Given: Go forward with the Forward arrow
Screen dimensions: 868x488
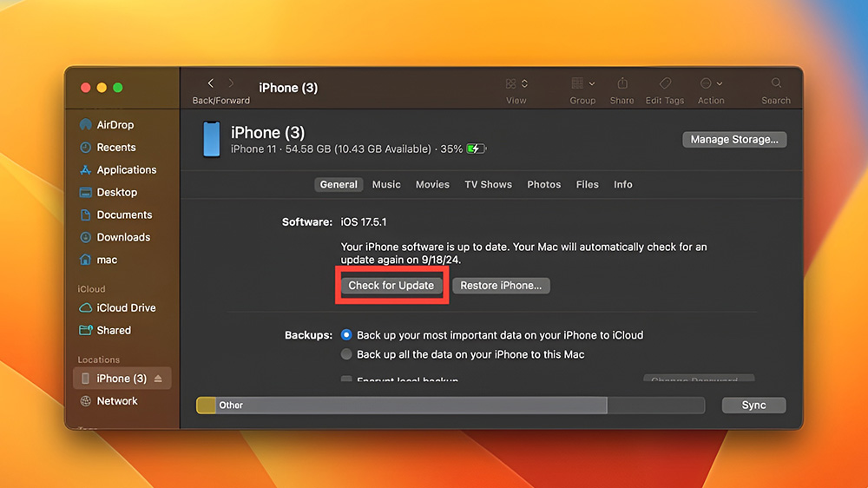Looking at the screenshot, I should tap(232, 83).
